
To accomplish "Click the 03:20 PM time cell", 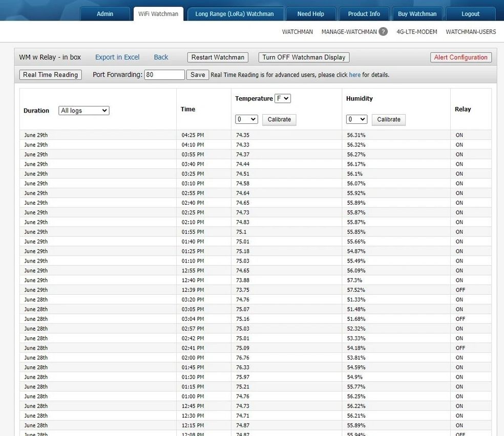I will [193, 299].
